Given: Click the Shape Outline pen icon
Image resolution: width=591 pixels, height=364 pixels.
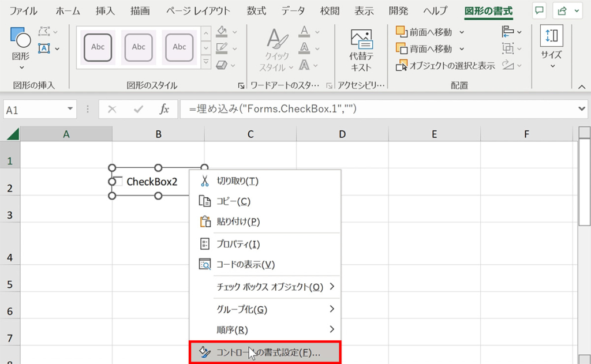Looking at the screenshot, I should 222,46.
